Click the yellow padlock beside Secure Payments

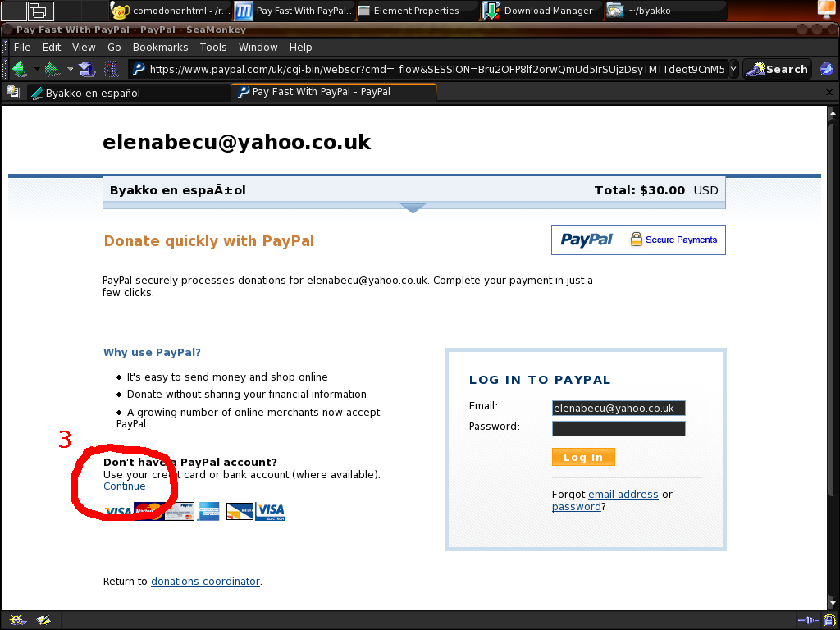coord(636,239)
